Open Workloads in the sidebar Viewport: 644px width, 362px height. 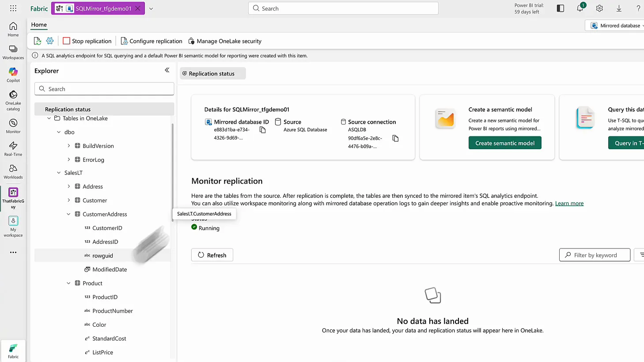(x=13, y=172)
